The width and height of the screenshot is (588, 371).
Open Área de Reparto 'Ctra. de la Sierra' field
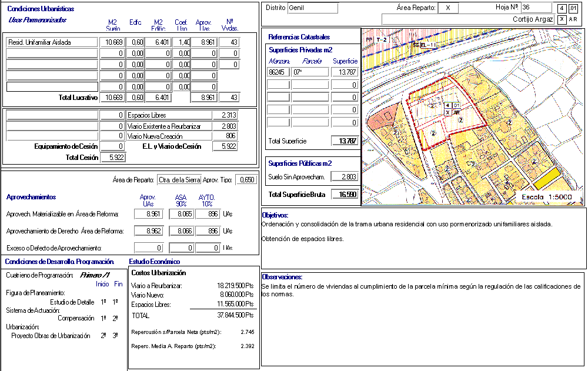(x=179, y=180)
